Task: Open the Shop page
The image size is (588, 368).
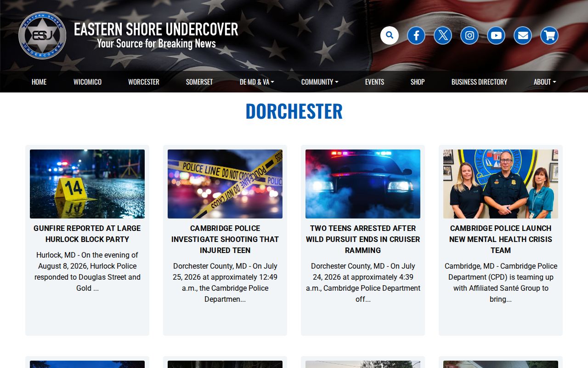Action: click(418, 82)
